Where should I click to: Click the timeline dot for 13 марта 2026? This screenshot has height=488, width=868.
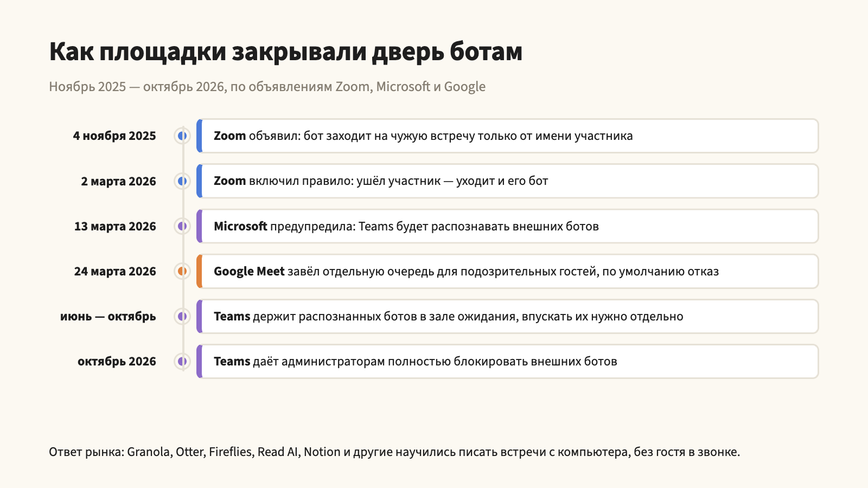click(183, 226)
